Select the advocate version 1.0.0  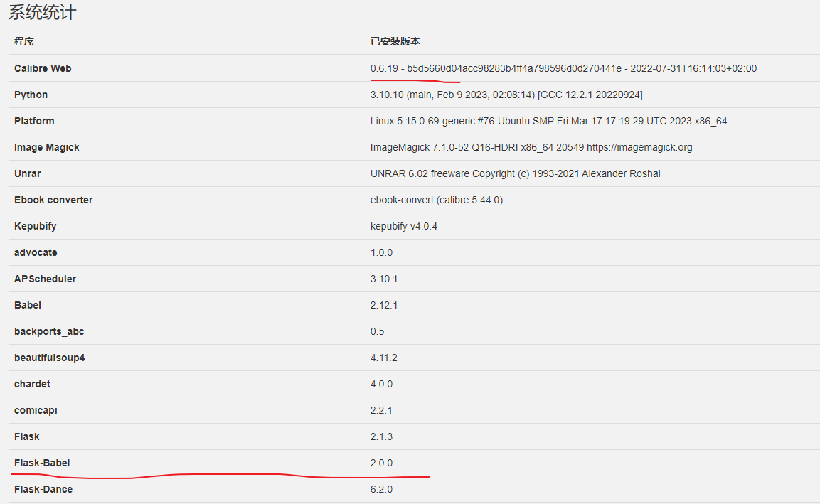[381, 252]
